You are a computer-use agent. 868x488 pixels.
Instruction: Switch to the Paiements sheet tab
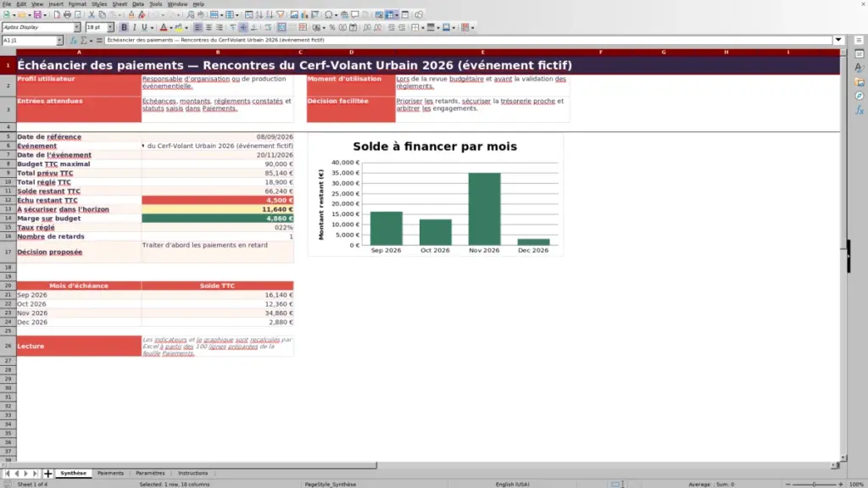click(111, 474)
